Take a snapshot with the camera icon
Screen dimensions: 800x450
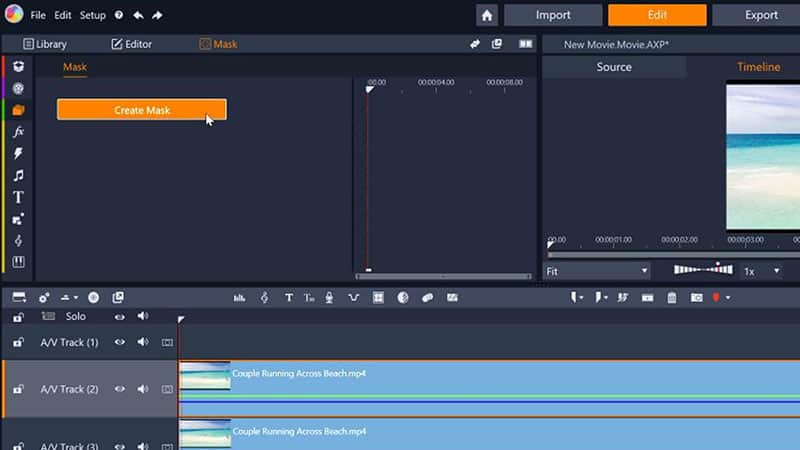coord(696,297)
